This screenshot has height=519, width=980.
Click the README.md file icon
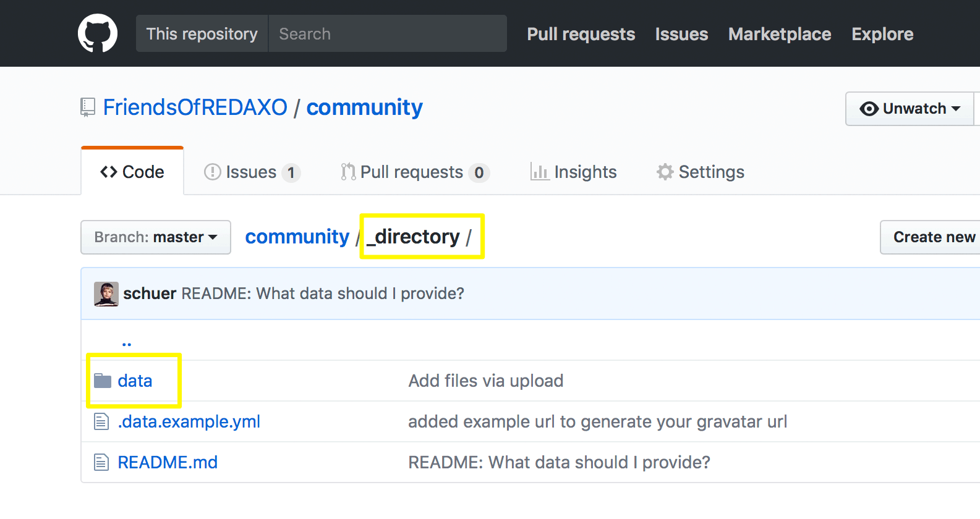point(101,462)
